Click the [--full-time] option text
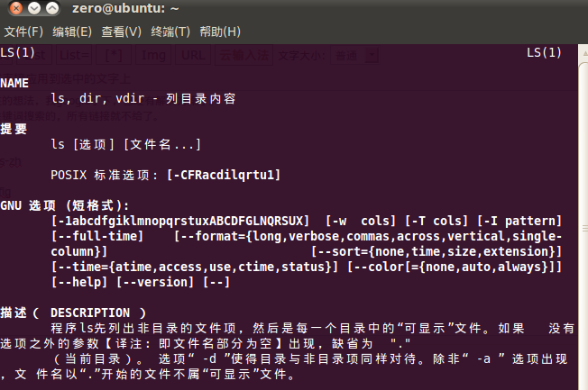 [x=97, y=236]
